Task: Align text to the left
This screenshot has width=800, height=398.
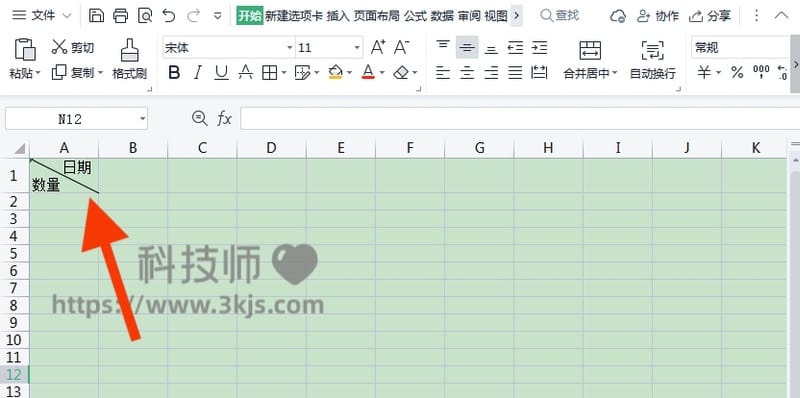Action: click(x=443, y=73)
